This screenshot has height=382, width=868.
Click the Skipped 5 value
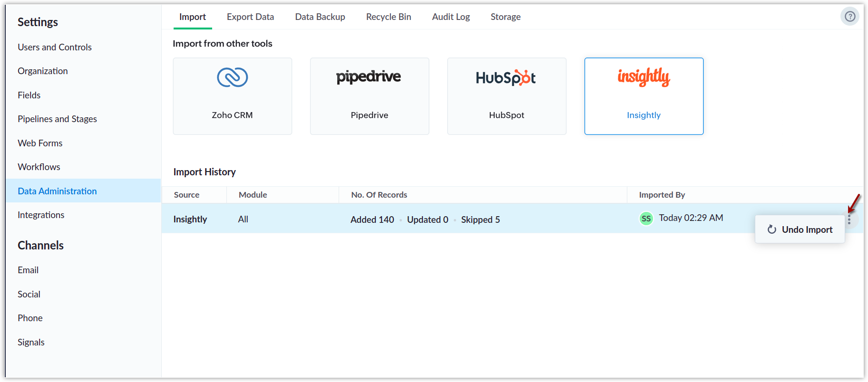(x=480, y=220)
